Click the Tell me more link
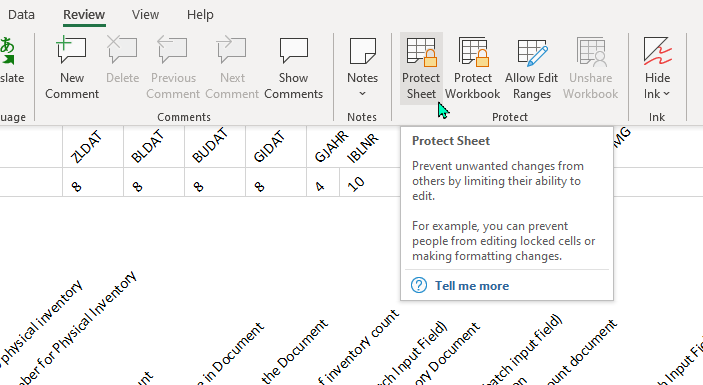 click(472, 286)
